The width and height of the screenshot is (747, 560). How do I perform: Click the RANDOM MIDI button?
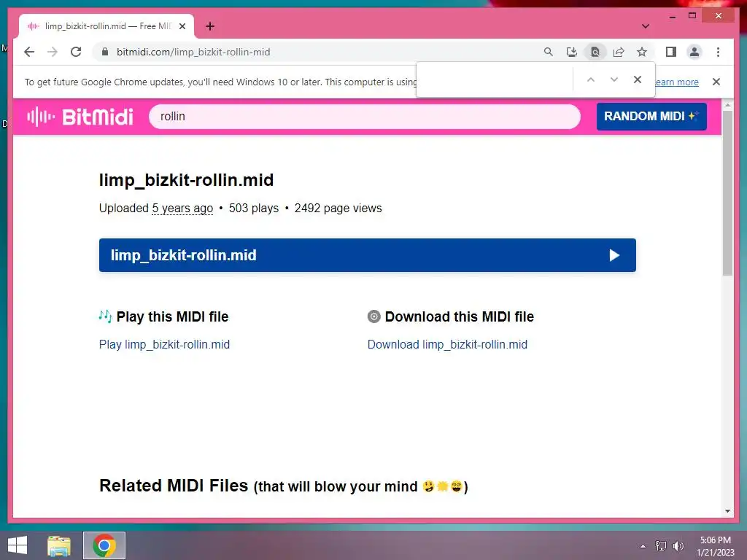(651, 117)
